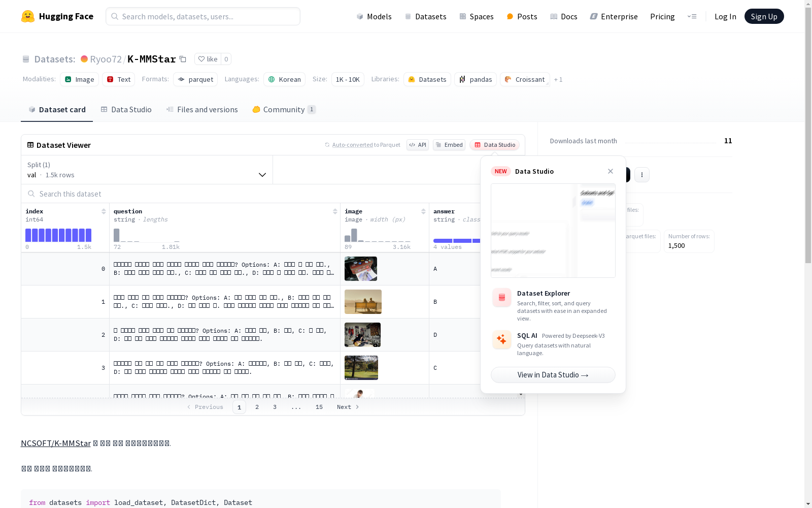Open the image thumbnail in row 0
This screenshot has width=812, height=508.
pyautogui.click(x=361, y=269)
